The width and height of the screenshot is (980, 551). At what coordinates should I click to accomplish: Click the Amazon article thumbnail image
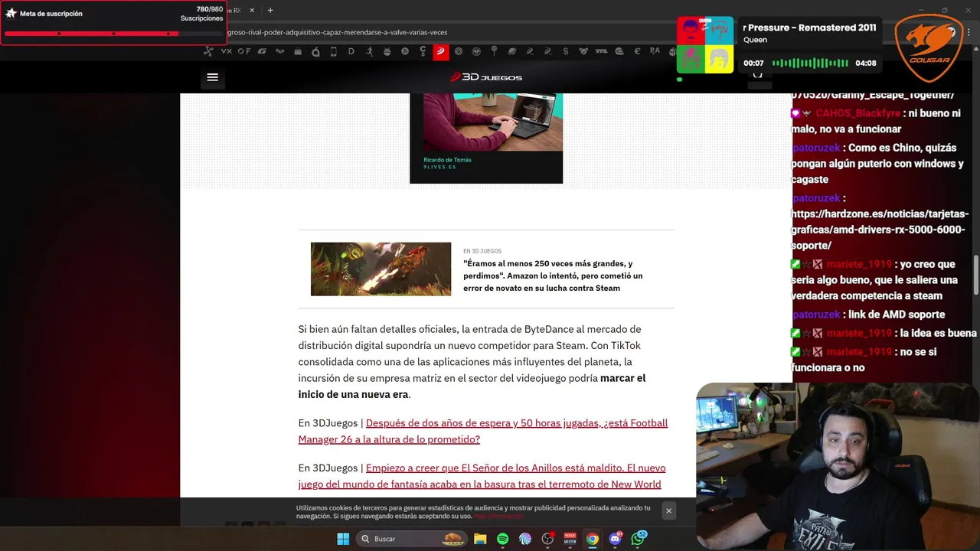(x=381, y=269)
